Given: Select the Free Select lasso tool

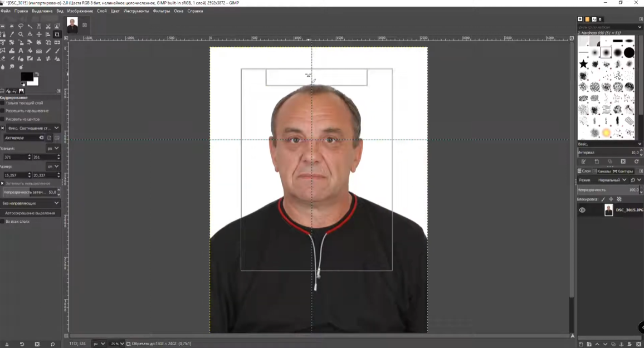Looking at the screenshot, I should point(21,26).
